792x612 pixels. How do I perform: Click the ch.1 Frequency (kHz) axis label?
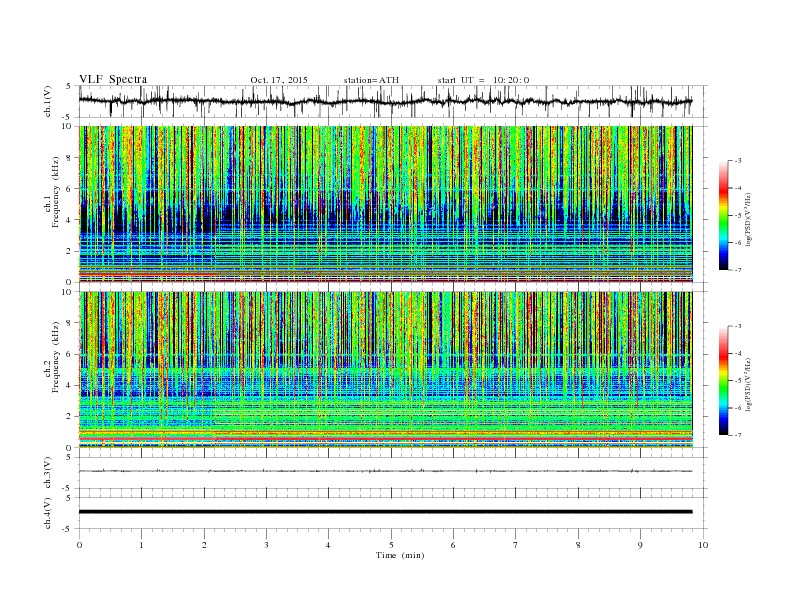tap(52, 192)
